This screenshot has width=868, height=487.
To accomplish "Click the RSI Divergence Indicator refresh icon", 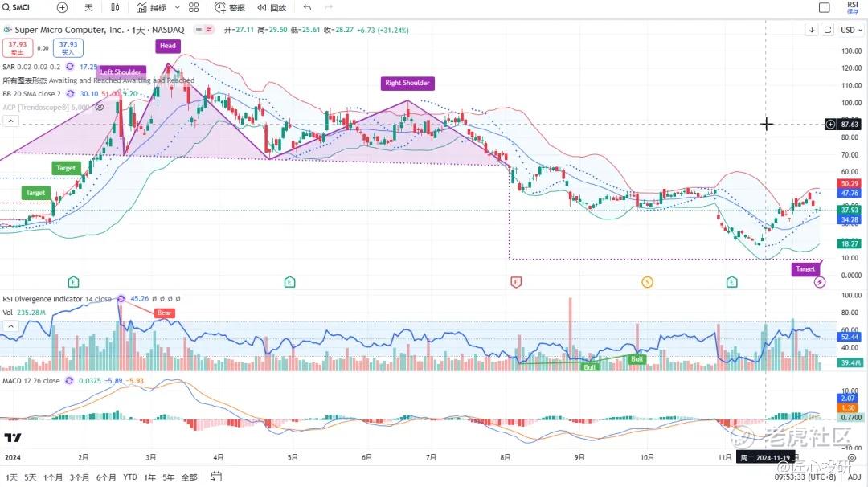I will coord(121,299).
